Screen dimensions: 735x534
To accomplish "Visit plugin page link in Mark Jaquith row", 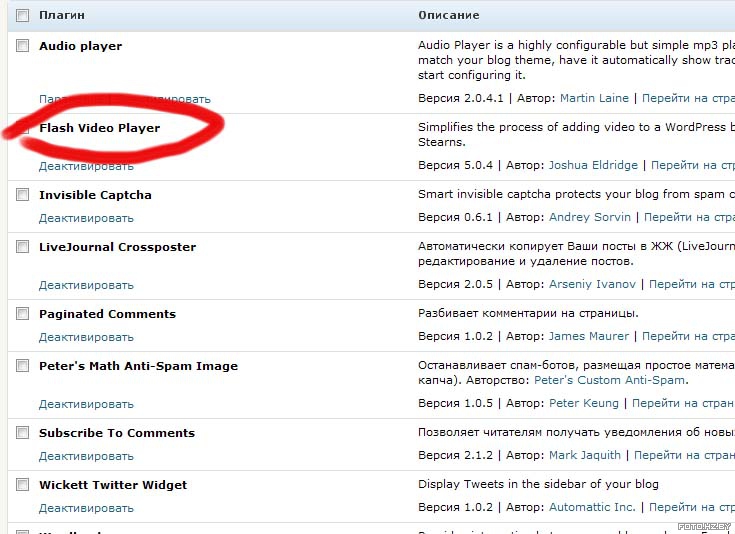I will coord(684,456).
